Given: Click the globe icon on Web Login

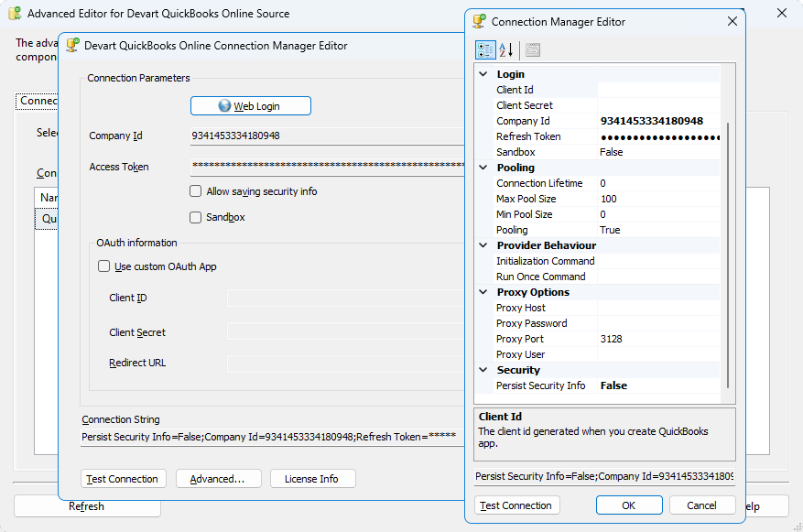Looking at the screenshot, I should click(224, 106).
